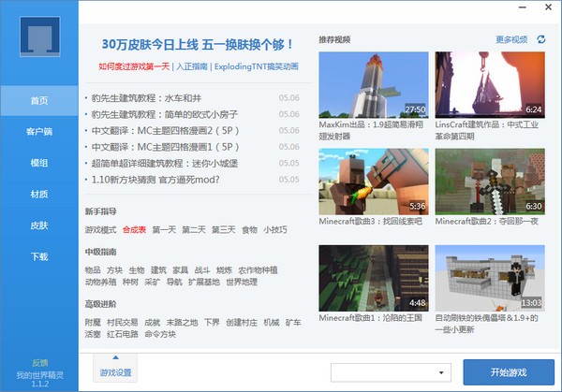Close the launcher window
Image resolution: width=562 pixels, height=392 pixels.
(x=548, y=7)
